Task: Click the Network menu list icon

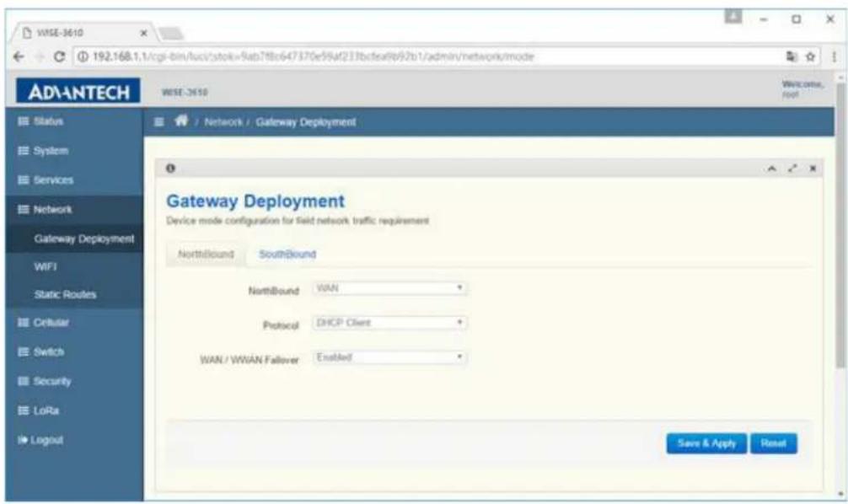Action: pyautogui.click(x=24, y=209)
